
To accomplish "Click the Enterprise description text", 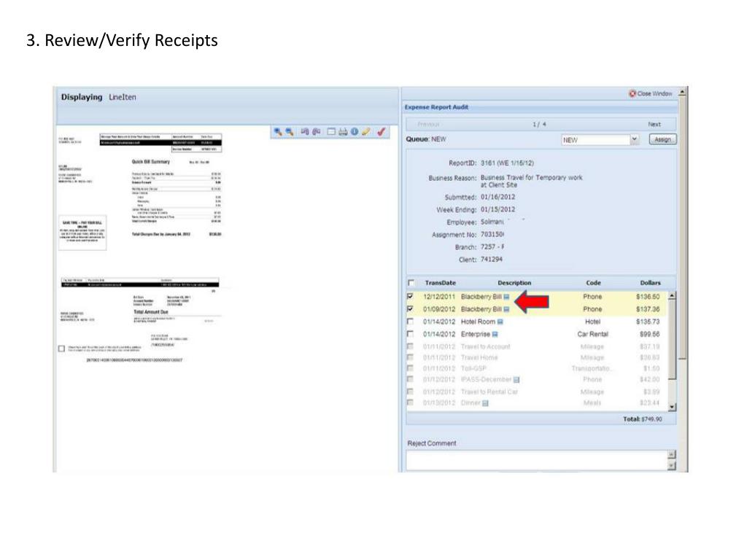I will tap(476, 334).
